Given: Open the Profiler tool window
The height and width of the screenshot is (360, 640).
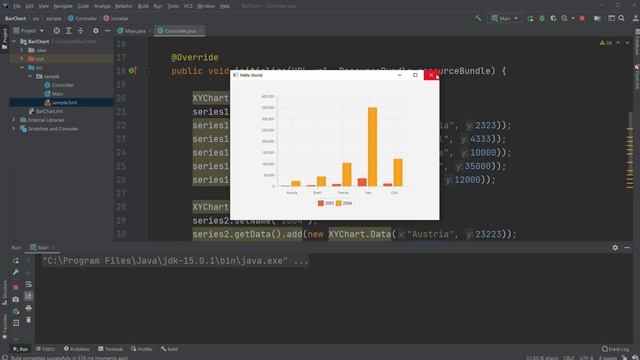Looking at the screenshot, I should point(142,349).
